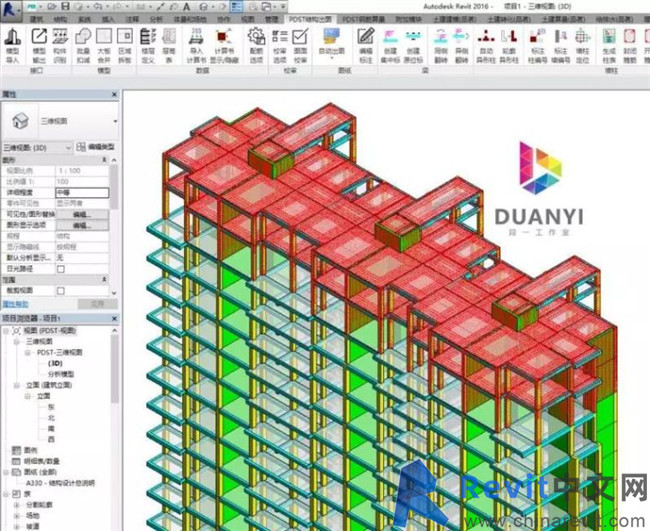Toggle the 裁剪视图 crop view checkbox
The image size is (650, 531).
61,291
